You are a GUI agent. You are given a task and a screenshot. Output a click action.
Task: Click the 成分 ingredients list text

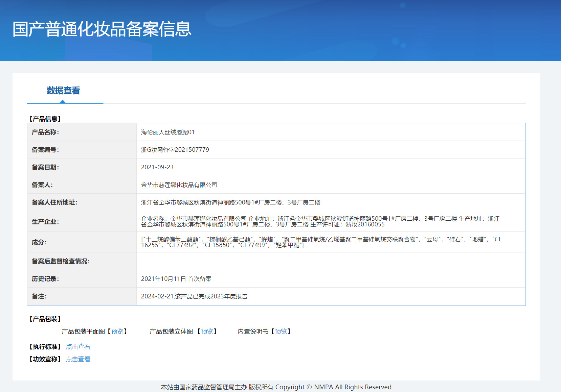click(x=320, y=242)
